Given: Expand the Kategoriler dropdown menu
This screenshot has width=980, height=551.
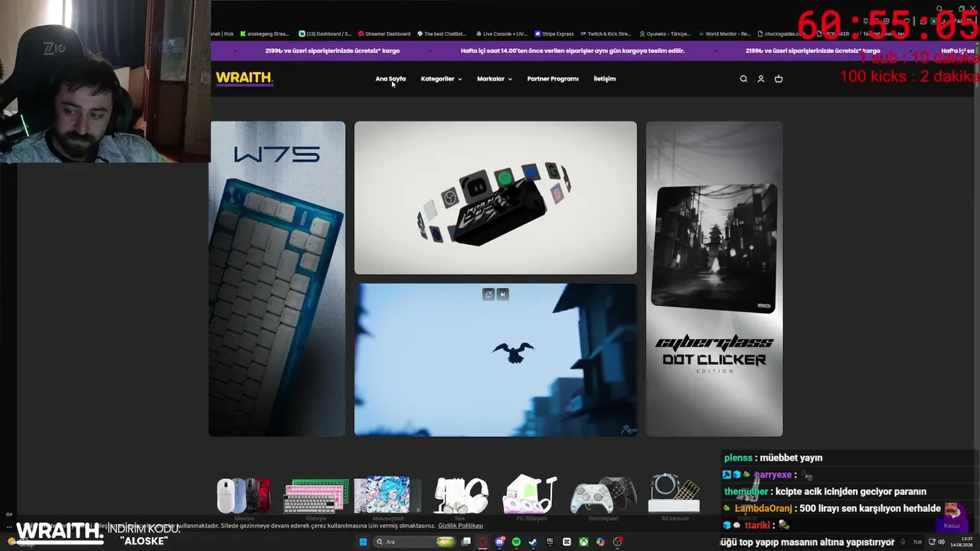Looking at the screenshot, I should click(x=441, y=79).
